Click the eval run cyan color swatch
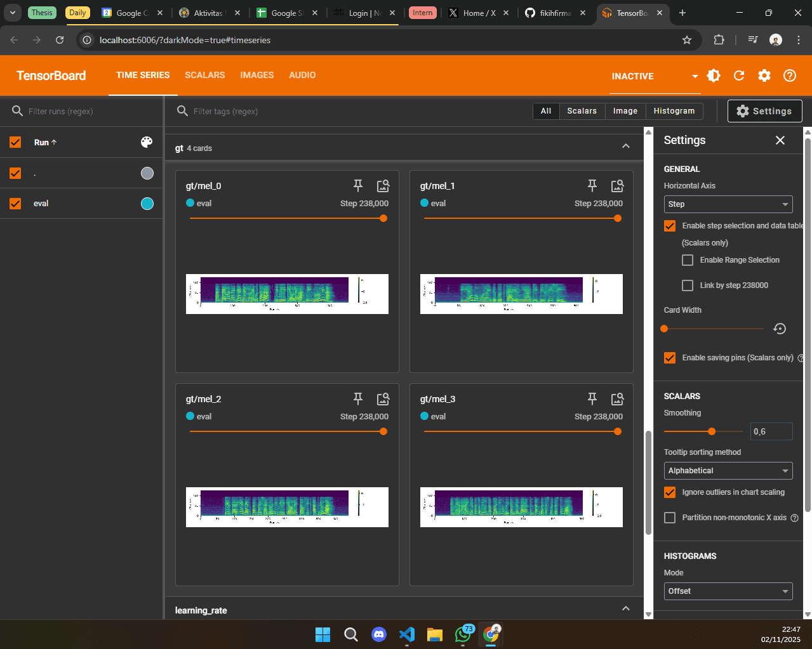The height and width of the screenshot is (649, 812). coord(147,204)
